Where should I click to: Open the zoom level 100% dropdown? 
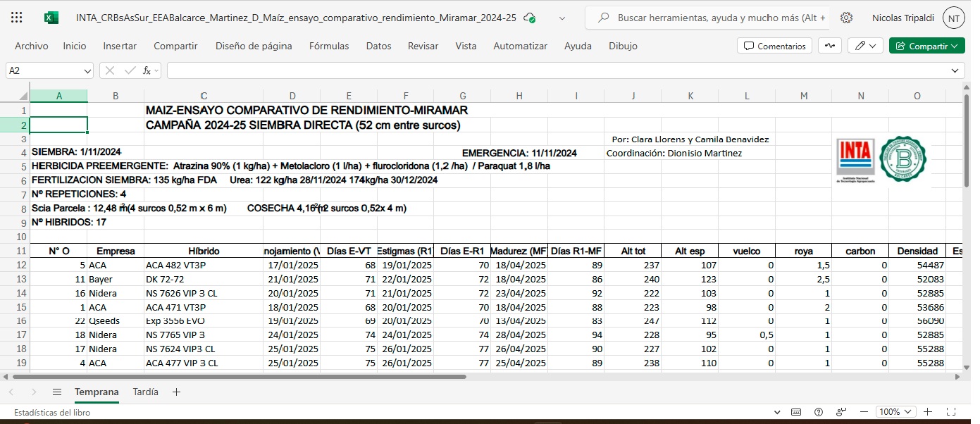click(x=895, y=412)
